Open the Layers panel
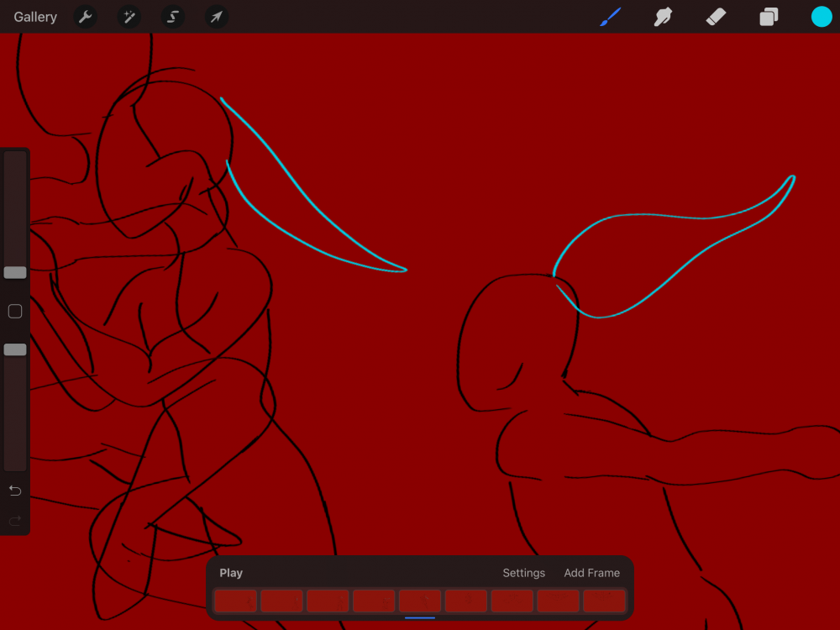Image resolution: width=840 pixels, height=630 pixels. pos(769,17)
